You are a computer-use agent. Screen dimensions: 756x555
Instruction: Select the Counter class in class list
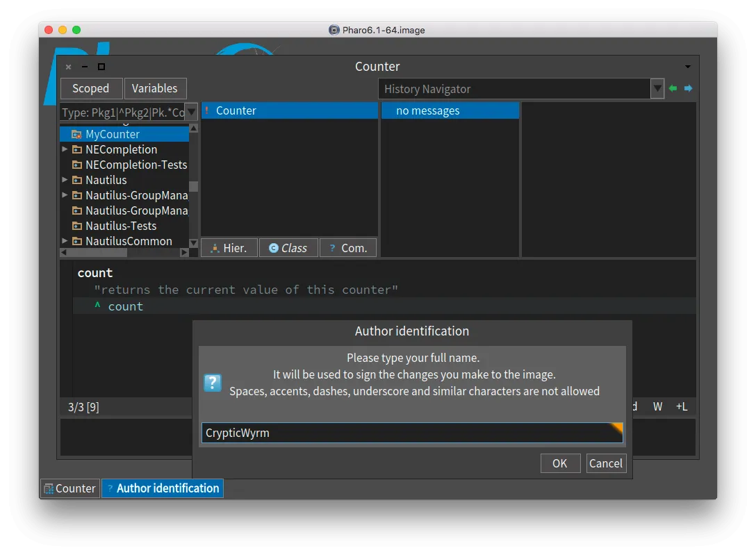289,110
